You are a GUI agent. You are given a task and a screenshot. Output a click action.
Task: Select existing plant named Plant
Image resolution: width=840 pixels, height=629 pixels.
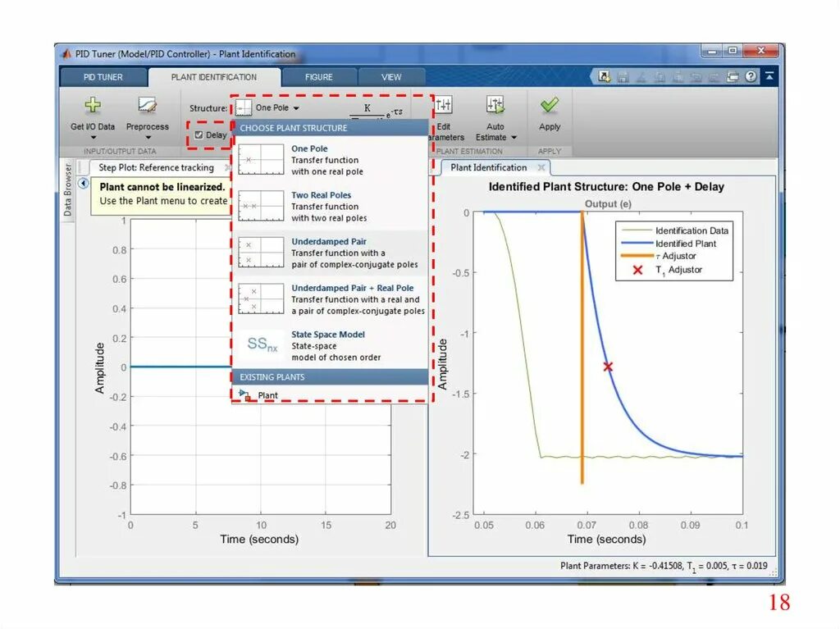pyautogui.click(x=331, y=394)
